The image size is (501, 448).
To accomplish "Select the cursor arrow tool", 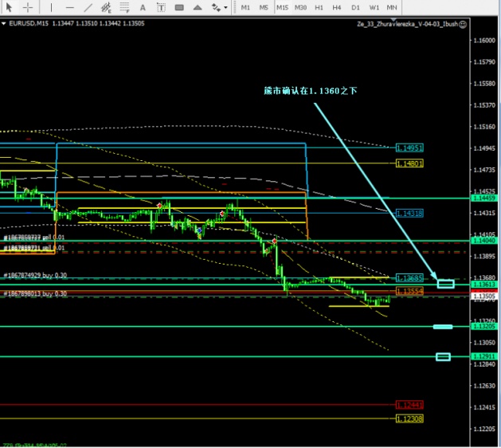I will 10,7.
